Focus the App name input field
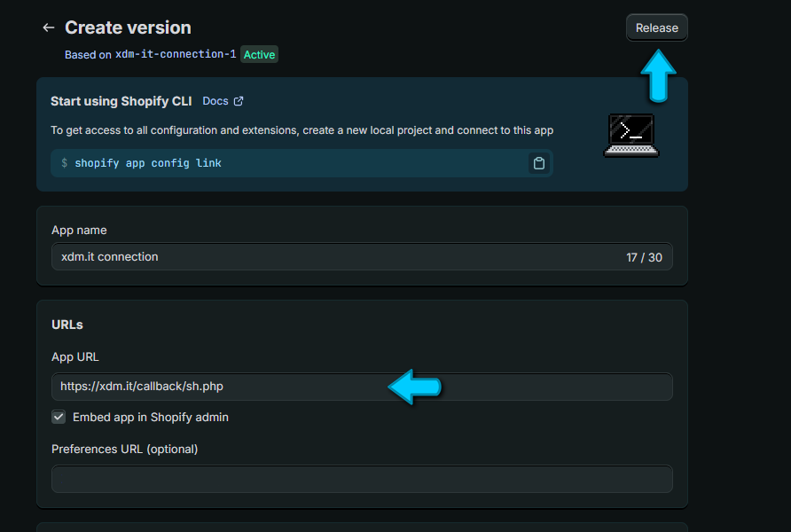 click(x=362, y=256)
